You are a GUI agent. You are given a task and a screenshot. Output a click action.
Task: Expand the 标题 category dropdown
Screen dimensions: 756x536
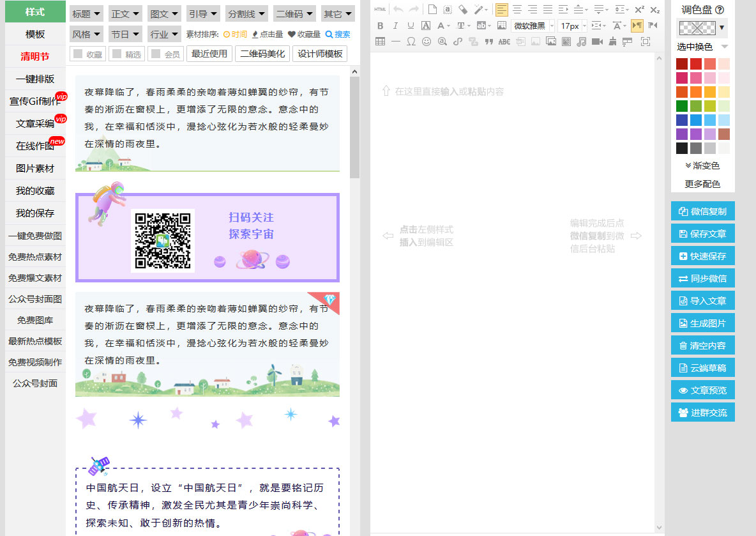[86, 13]
